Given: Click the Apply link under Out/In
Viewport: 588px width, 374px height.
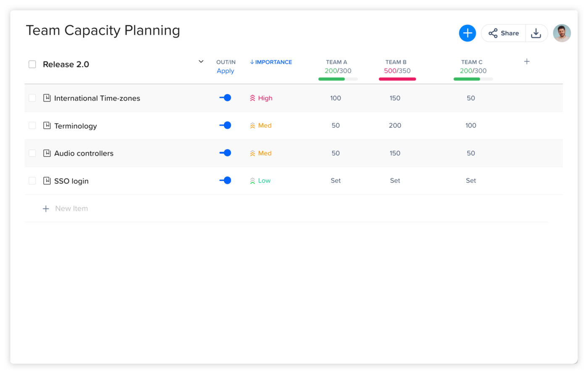Looking at the screenshot, I should tap(225, 71).
